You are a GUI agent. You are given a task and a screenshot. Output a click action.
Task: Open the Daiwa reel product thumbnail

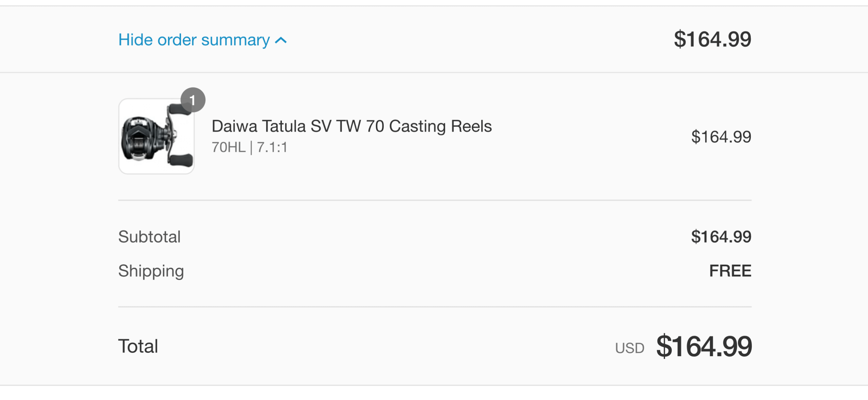(x=156, y=136)
